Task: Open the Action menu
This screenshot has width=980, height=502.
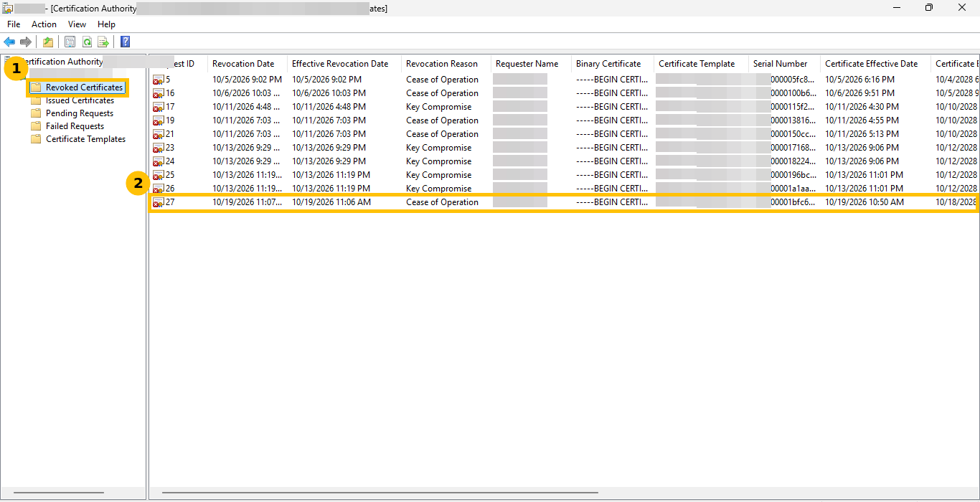Action: [x=44, y=24]
